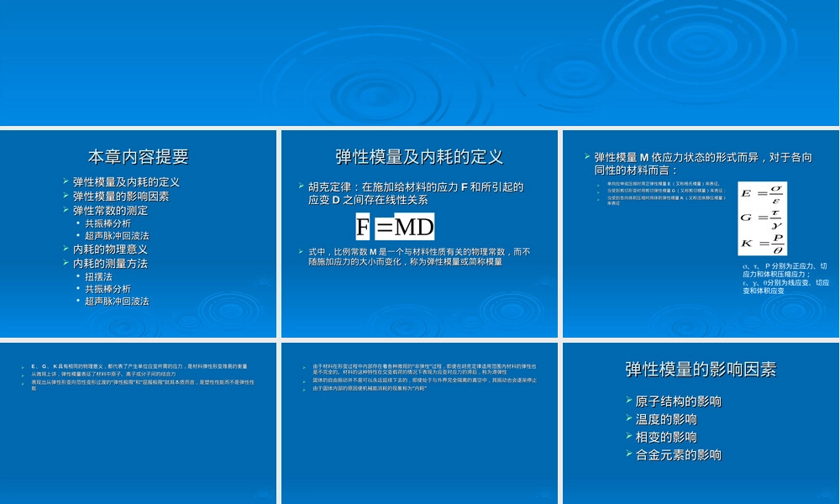Click the note beginning σ、τ、P 分别为正应力
The image size is (840, 504).
pos(785,278)
